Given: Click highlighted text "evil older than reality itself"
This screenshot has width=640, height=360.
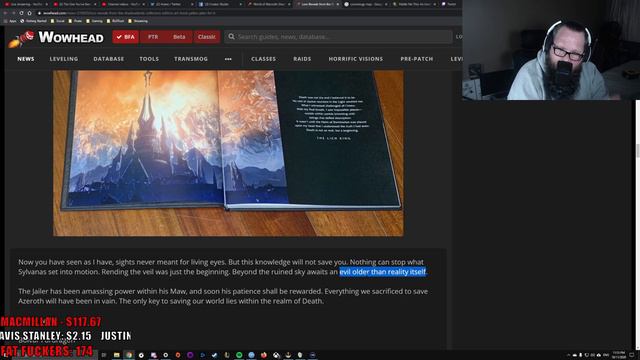Looking at the screenshot, I should pyautogui.click(x=382, y=272).
